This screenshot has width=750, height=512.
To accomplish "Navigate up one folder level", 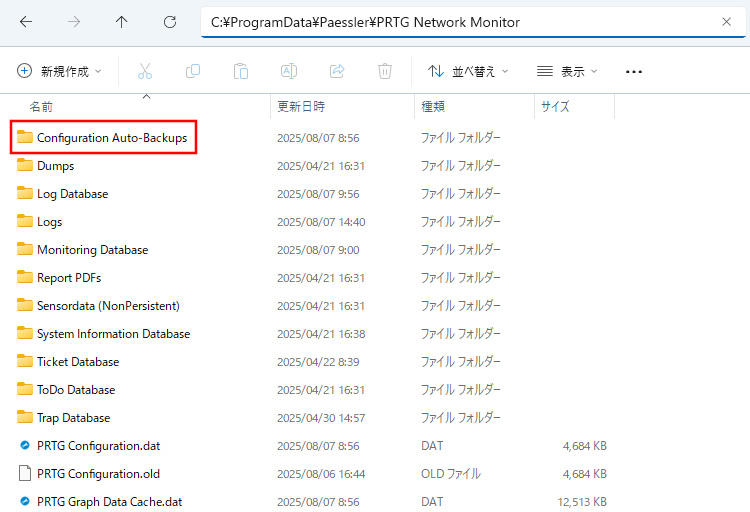I will (121, 22).
